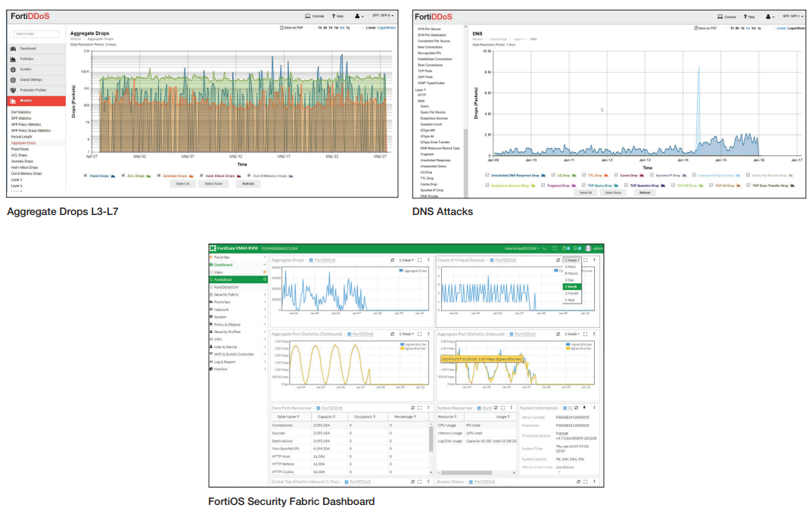Open Global Settings via its globe icon
The image size is (812, 511).
coord(13,79)
